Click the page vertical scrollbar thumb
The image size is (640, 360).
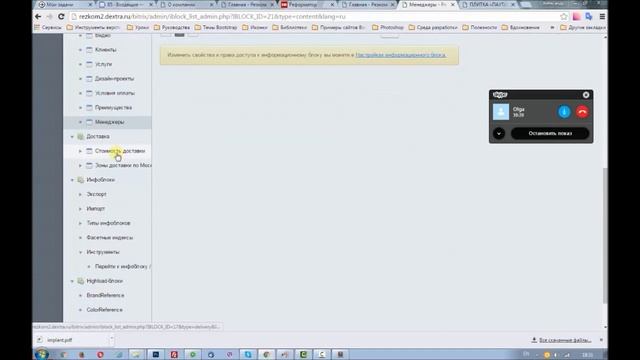tap(605, 236)
